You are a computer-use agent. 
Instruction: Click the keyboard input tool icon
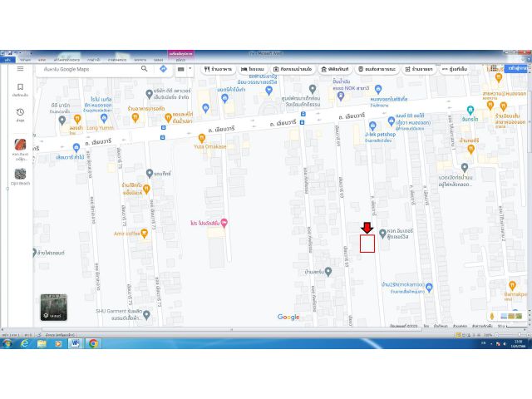[181, 69]
